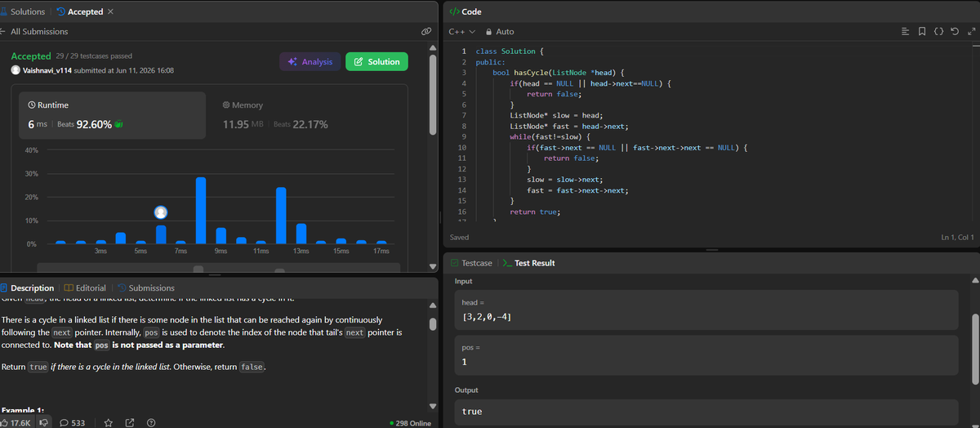Open the C++ language dropdown
The width and height of the screenshot is (980, 428).
point(461,32)
